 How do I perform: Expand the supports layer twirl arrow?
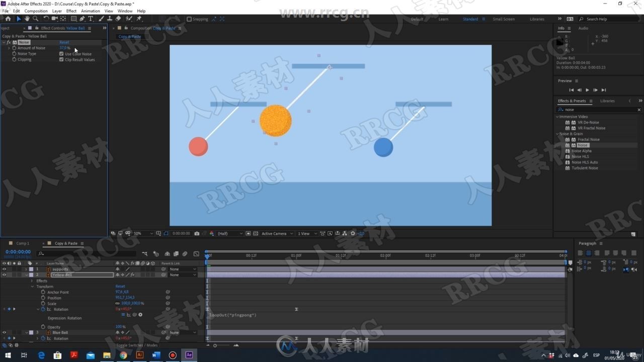point(26,269)
